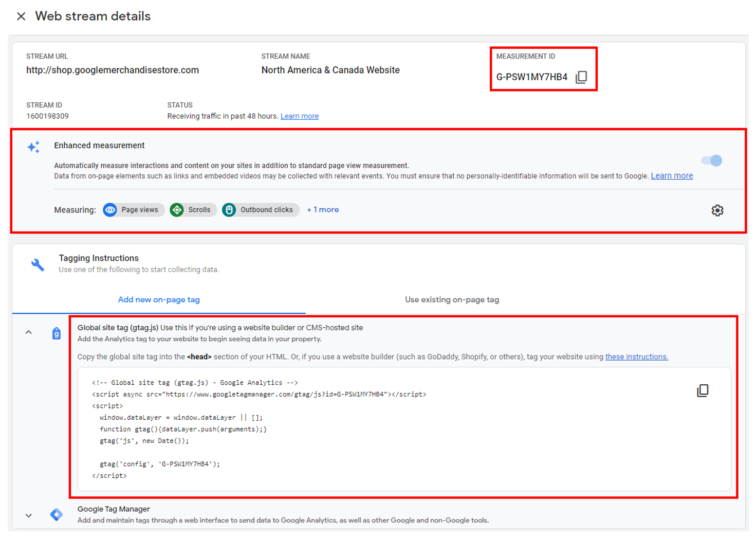This screenshot has width=756, height=537.
Task: Open Learn more link for Enhanced measurement
Action: (x=672, y=176)
